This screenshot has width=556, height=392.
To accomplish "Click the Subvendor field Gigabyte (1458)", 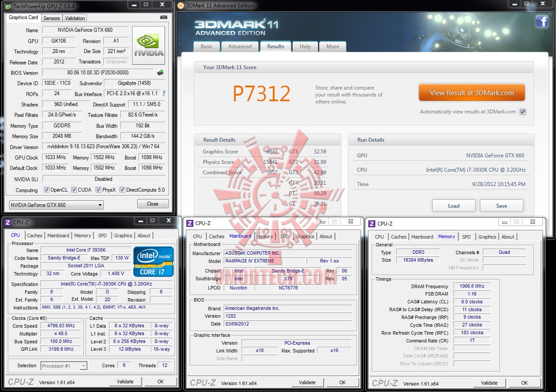I will click(134, 83).
